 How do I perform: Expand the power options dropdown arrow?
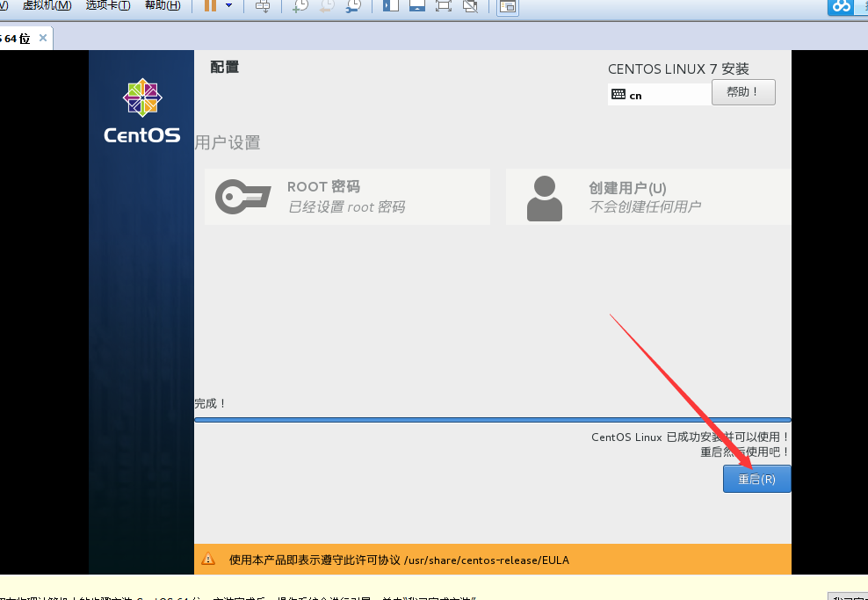tap(228, 5)
